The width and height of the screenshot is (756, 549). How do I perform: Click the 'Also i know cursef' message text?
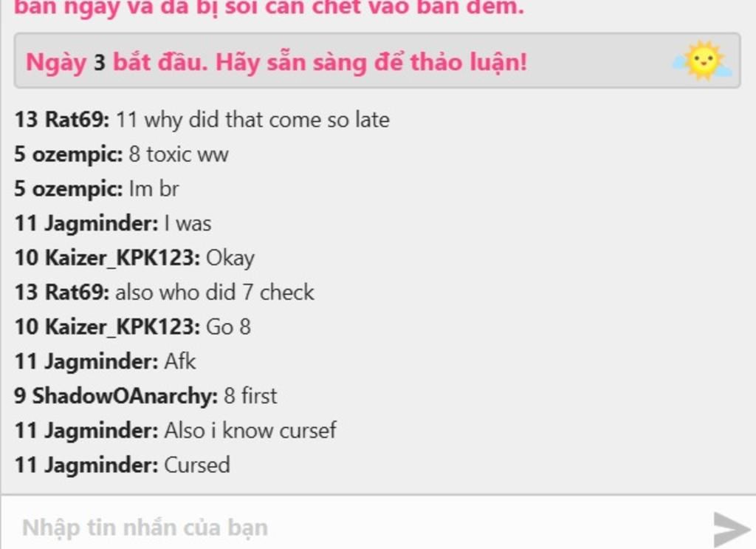(250, 430)
